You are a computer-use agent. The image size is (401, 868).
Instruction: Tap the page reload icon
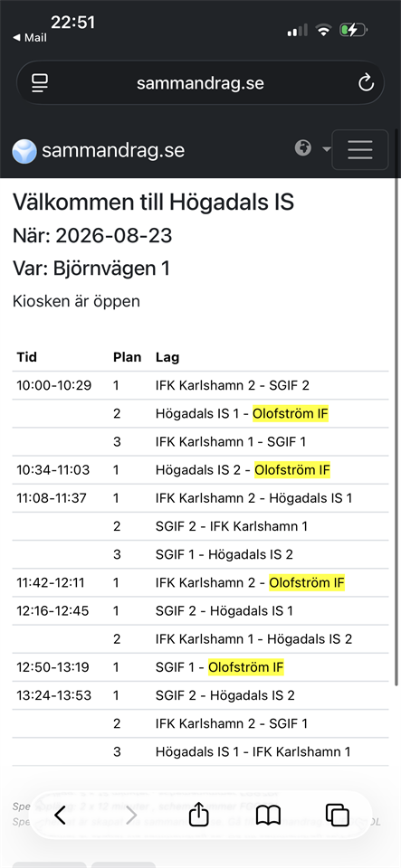click(x=366, y=83)
